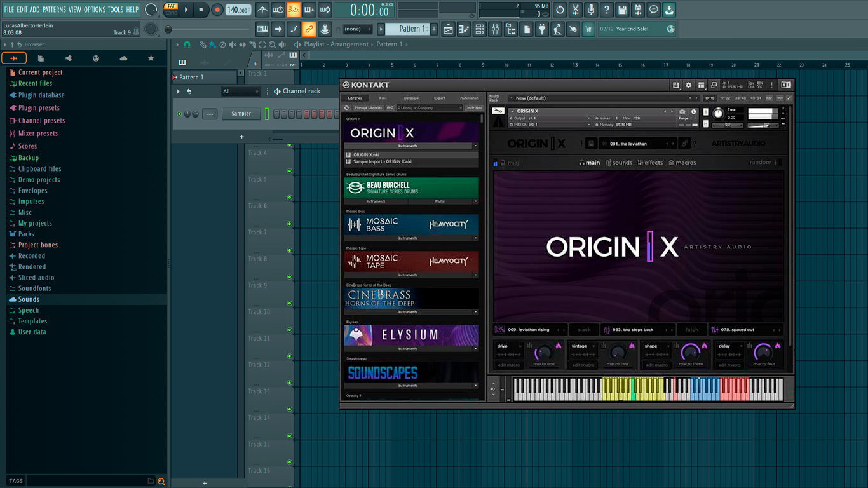Open the mixer view icon
The width and height of the screenshot is (868, 488).
click(495, 29)
